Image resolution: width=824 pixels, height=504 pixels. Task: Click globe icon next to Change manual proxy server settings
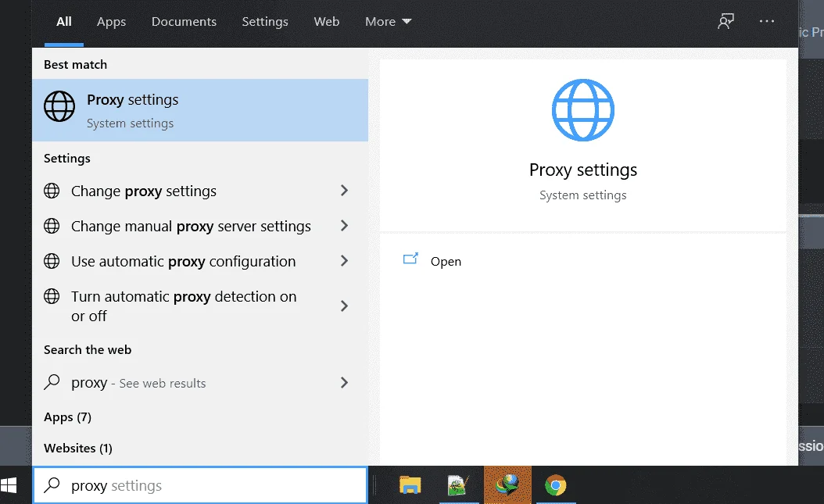[52, 226]
